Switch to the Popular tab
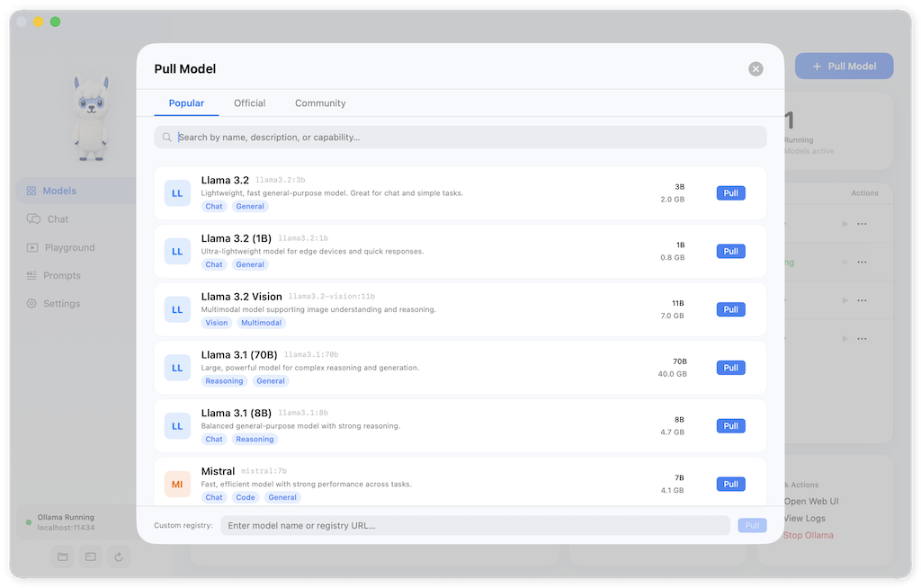 coord(186,103)
